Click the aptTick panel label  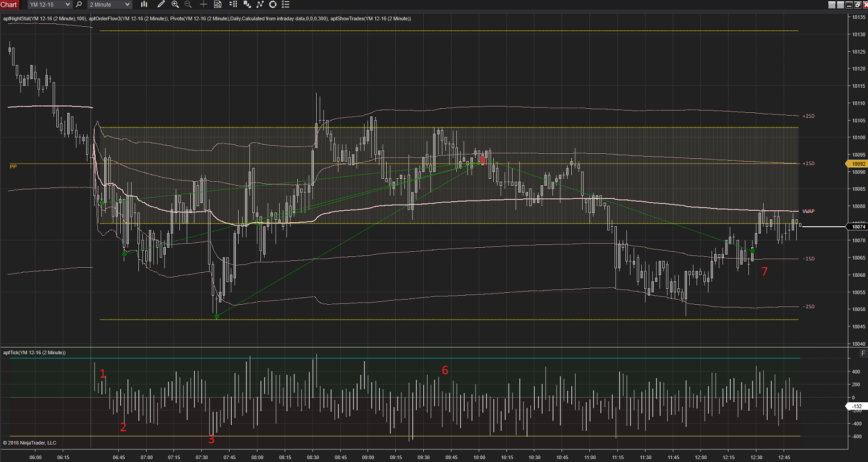(x=34, y=353)
